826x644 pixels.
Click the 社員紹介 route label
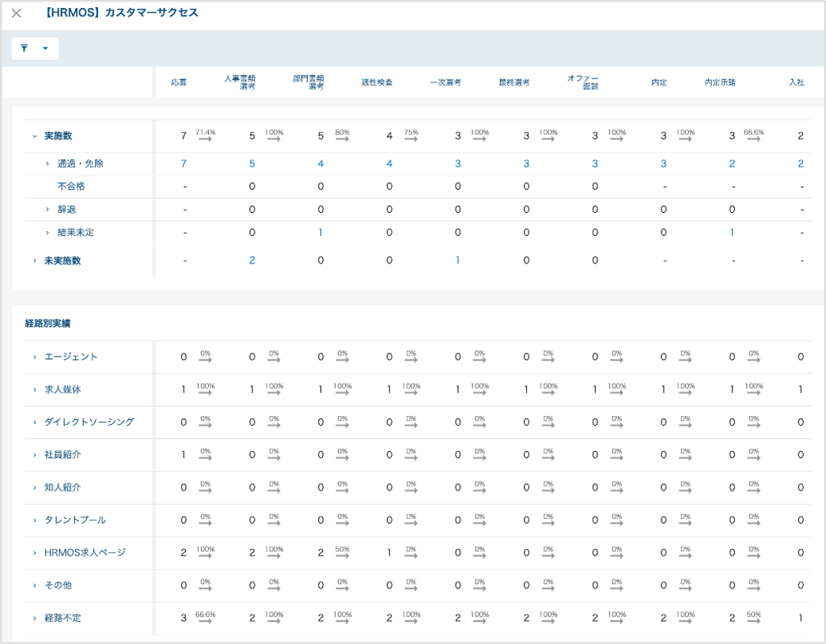click(x=63, y=455)
